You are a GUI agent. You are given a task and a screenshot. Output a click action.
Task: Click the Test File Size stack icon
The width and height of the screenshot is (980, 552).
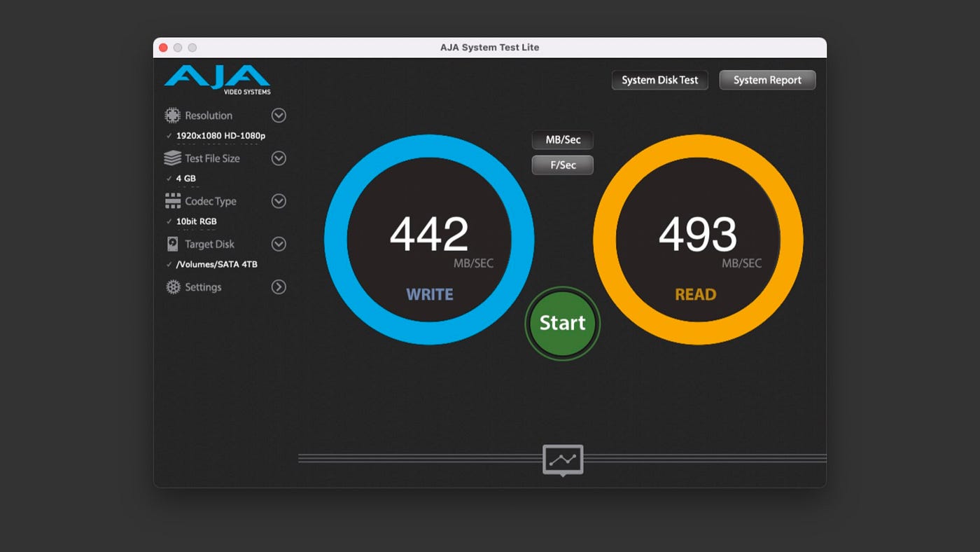point(172,158)
